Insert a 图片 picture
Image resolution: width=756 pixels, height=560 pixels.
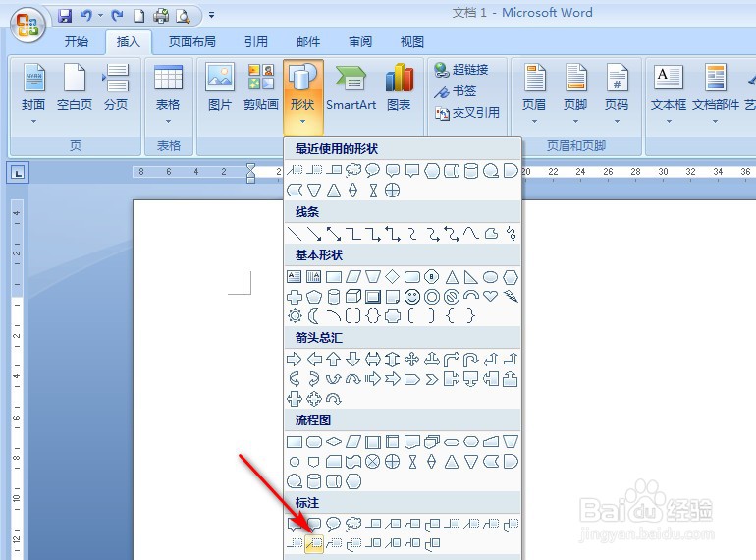(220, 87)
